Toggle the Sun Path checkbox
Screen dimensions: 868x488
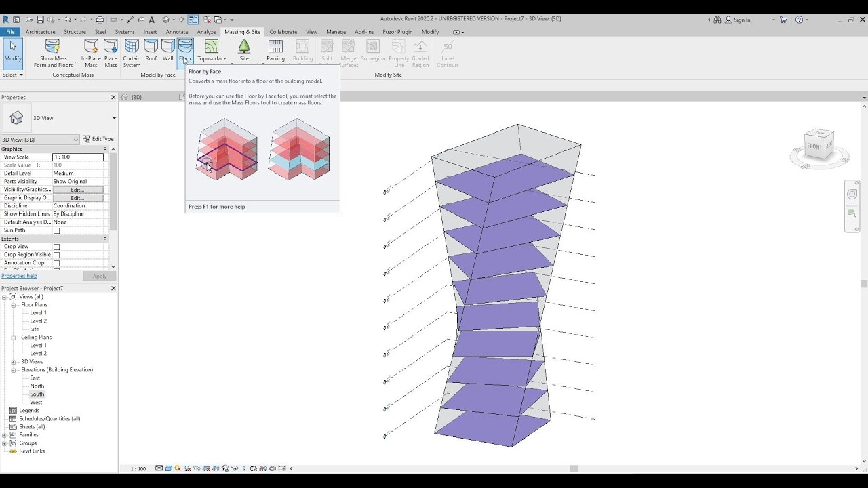56,230
